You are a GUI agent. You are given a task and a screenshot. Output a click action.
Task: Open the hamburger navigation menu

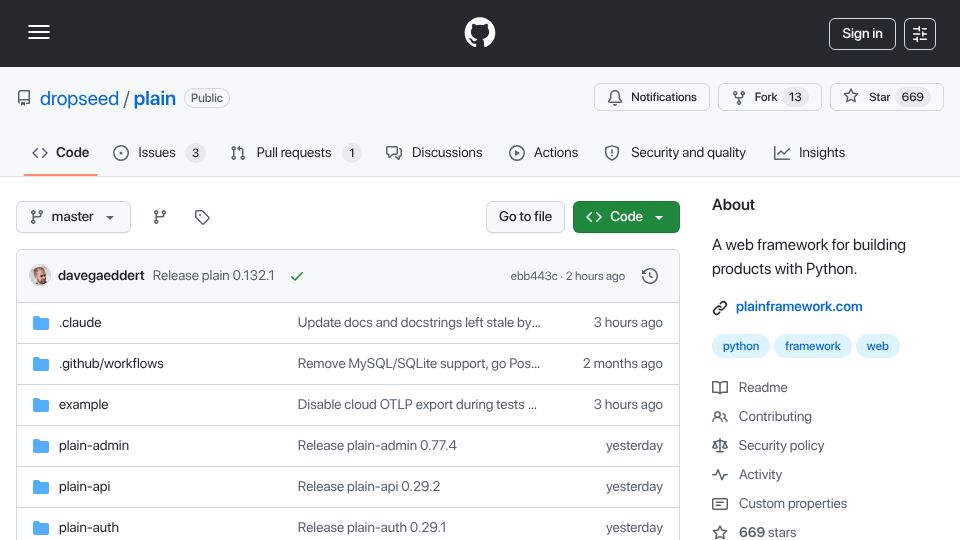pyautogui.click(x=39, y=32)
